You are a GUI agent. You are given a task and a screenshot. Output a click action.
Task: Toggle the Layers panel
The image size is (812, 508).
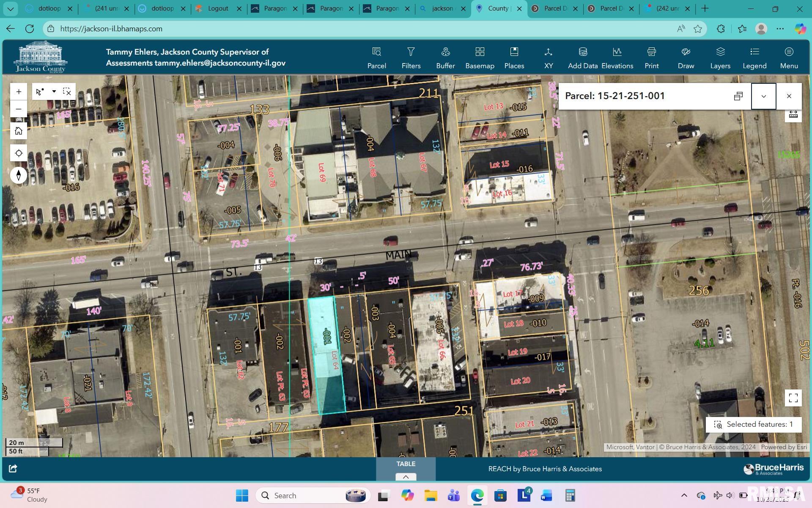[720, 57]
